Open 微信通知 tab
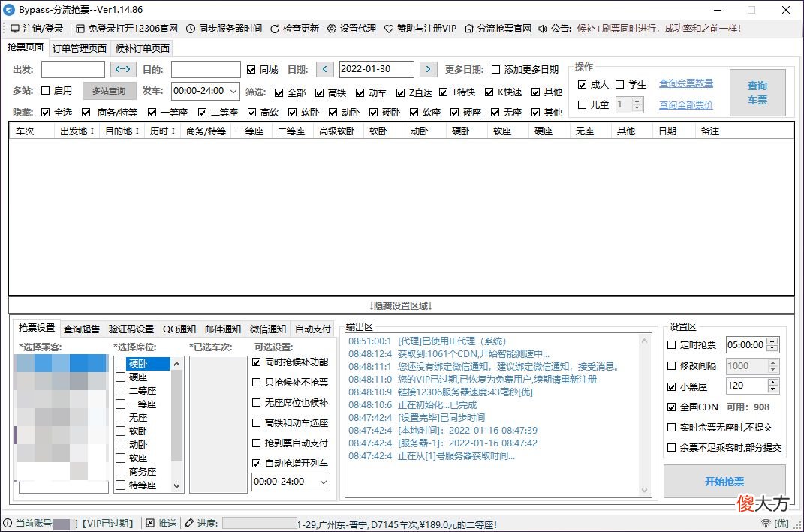Image resolution: width=804 pixels, height=532 pixels. pyautogui.click(x=268, y=329)
